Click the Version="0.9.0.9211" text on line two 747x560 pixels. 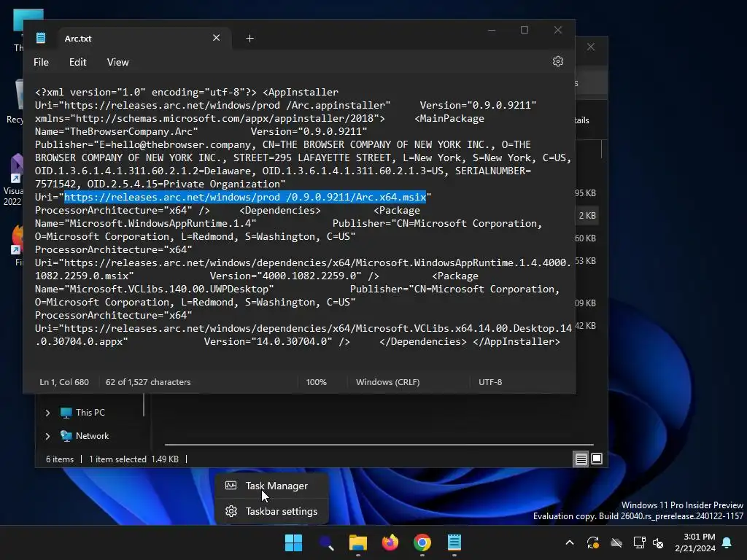click(478, 105)
